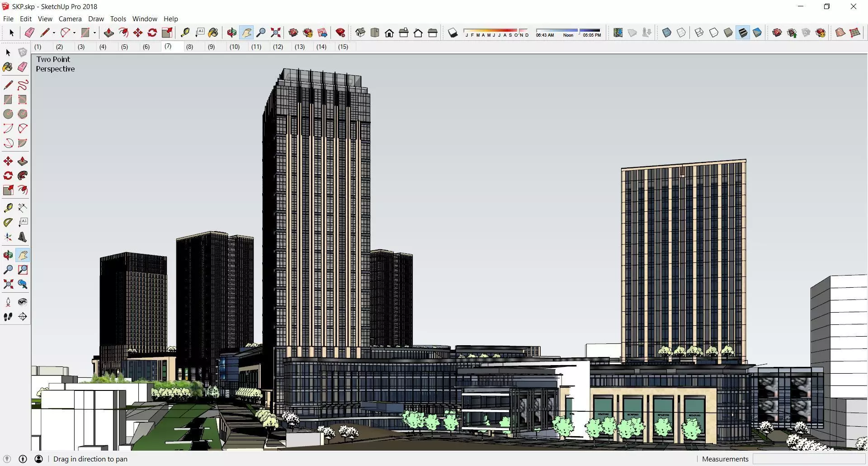Toggle Back Edges style

click(x=681, y=33)
